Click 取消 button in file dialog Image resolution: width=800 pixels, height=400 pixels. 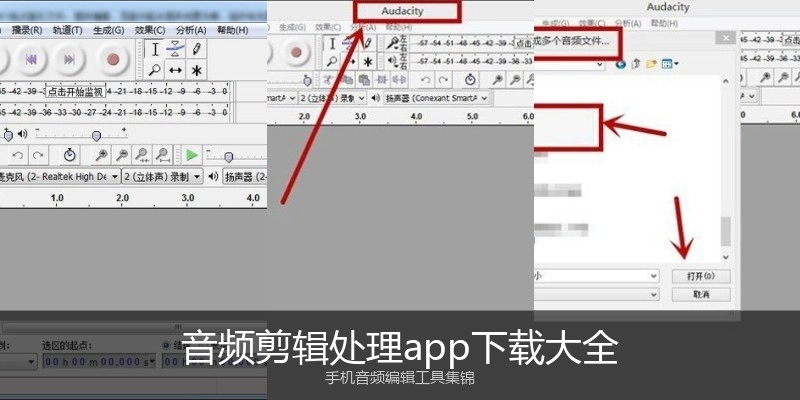(701, 294)
